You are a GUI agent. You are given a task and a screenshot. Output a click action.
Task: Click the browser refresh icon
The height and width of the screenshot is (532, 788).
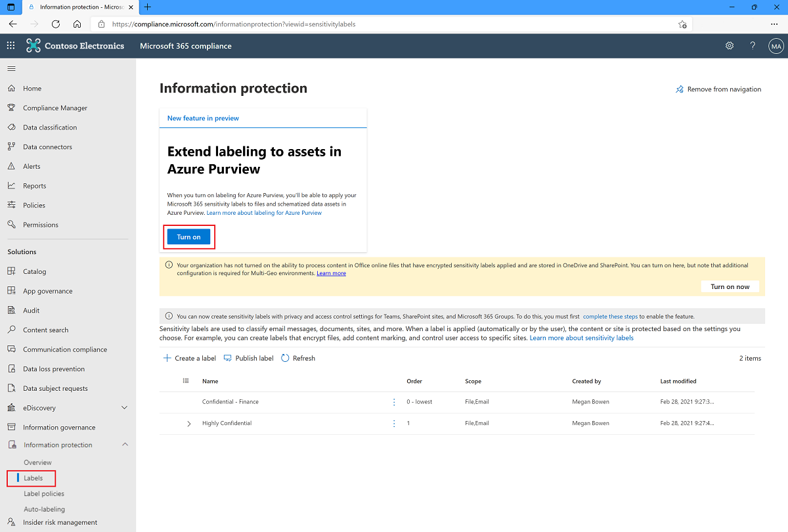(x=56, y=24)
